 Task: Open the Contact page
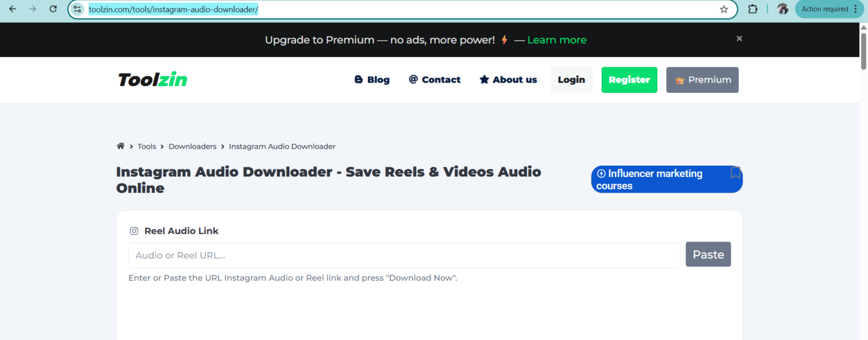[x=435, y=80]
